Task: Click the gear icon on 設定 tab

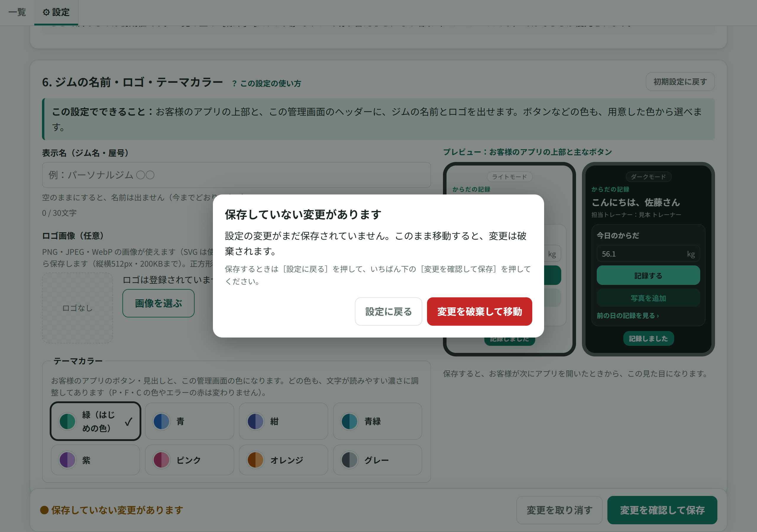Action: coord(46,12)
